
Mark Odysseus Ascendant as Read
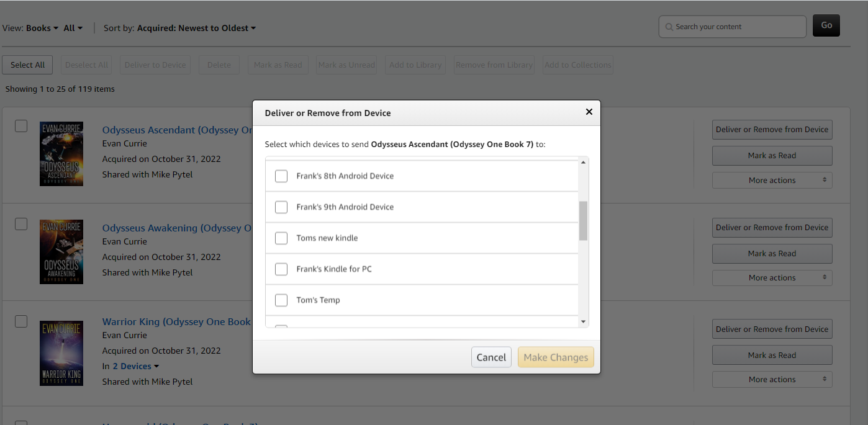click(x=772, y=156)
